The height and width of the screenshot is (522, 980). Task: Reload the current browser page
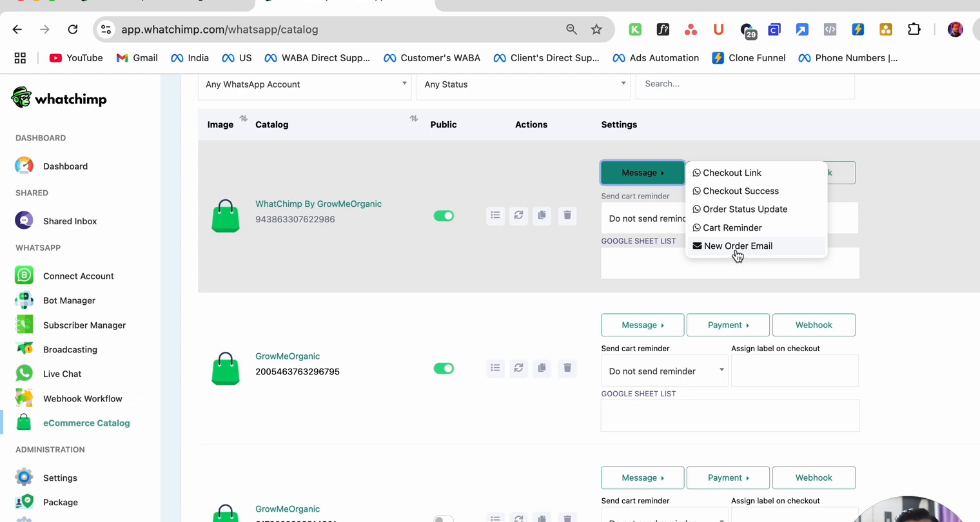coord(73,30)
